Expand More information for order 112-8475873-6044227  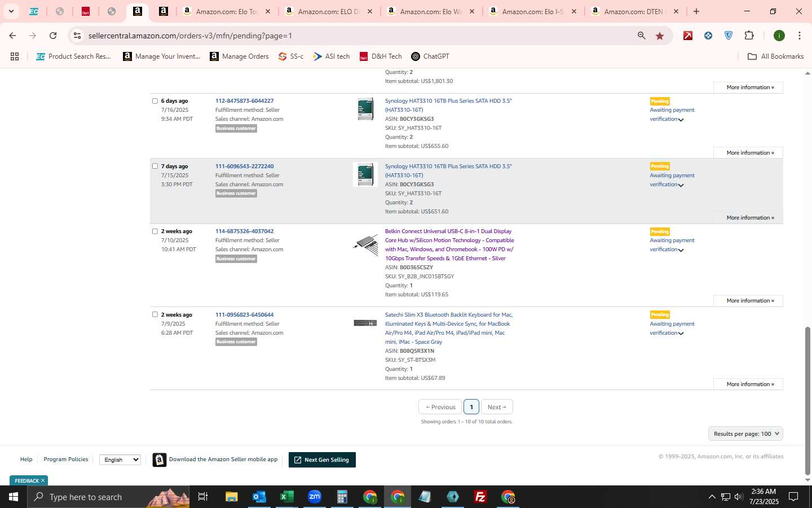coord(748,153)
